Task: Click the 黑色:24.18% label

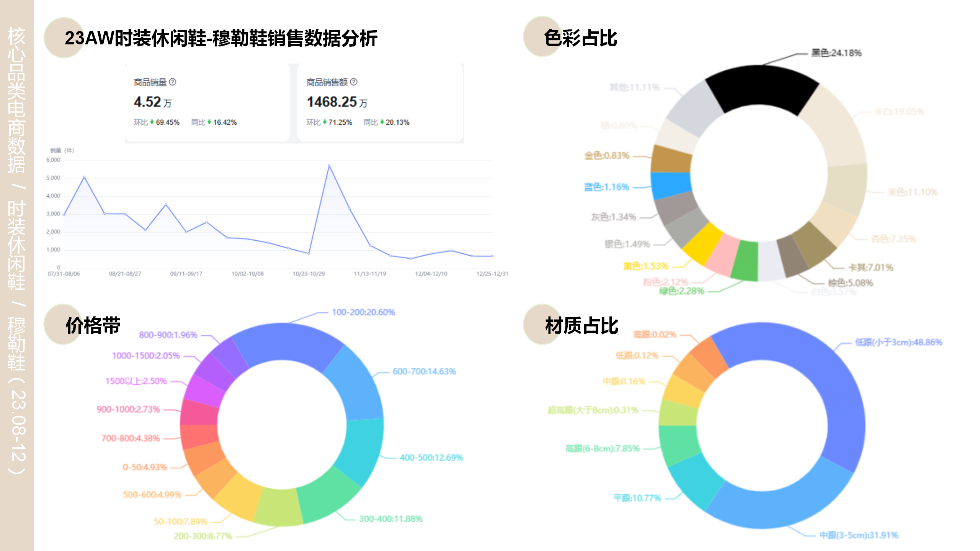Action: [836, 53]
